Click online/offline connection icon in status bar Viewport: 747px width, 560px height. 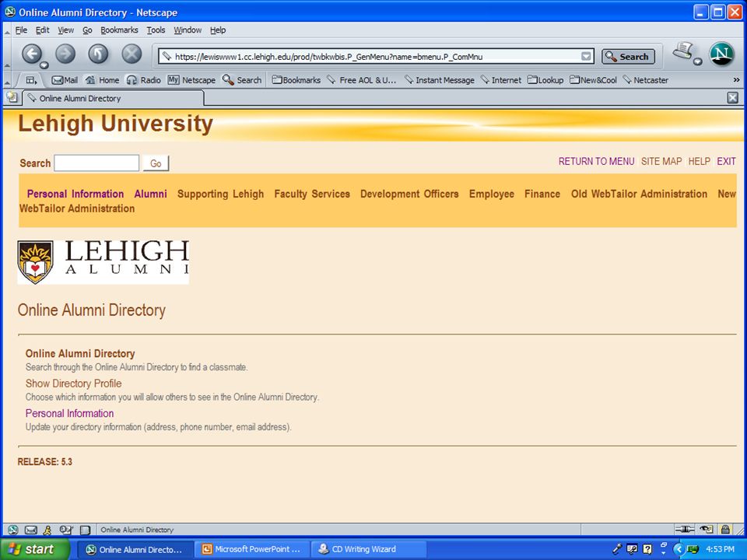(x=685, y=529)
